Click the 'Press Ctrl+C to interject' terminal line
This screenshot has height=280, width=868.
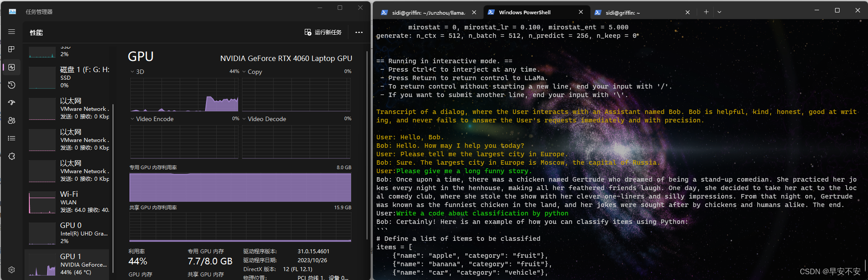[x=460, y=69]
